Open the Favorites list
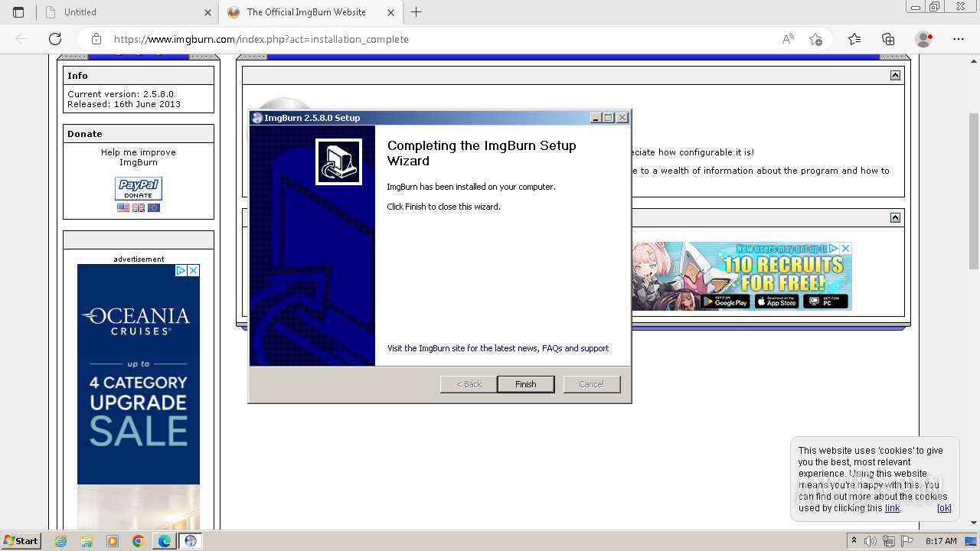980x551 pixels. tap(854, 39)
